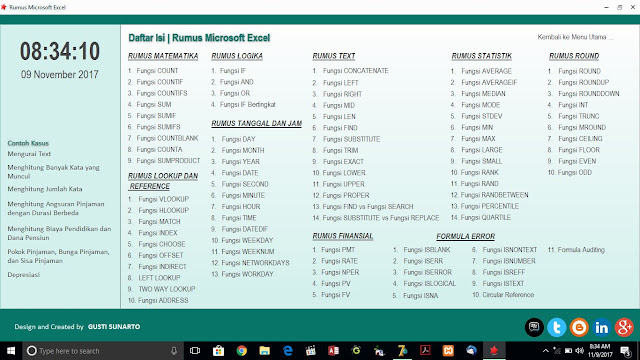The image size is (640, 360).
Task: Open taskbar clock showing 8:34 AM
Action: (x=600, y=351)
